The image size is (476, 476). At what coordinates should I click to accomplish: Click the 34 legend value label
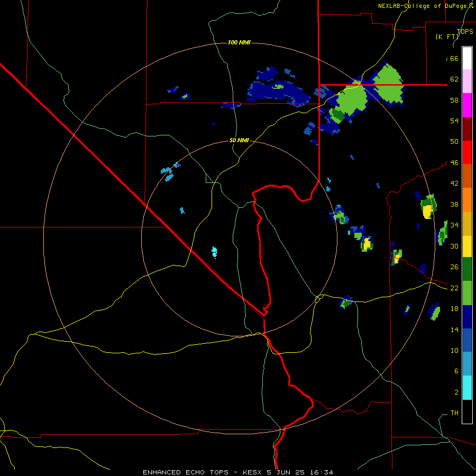pos(454,225)
